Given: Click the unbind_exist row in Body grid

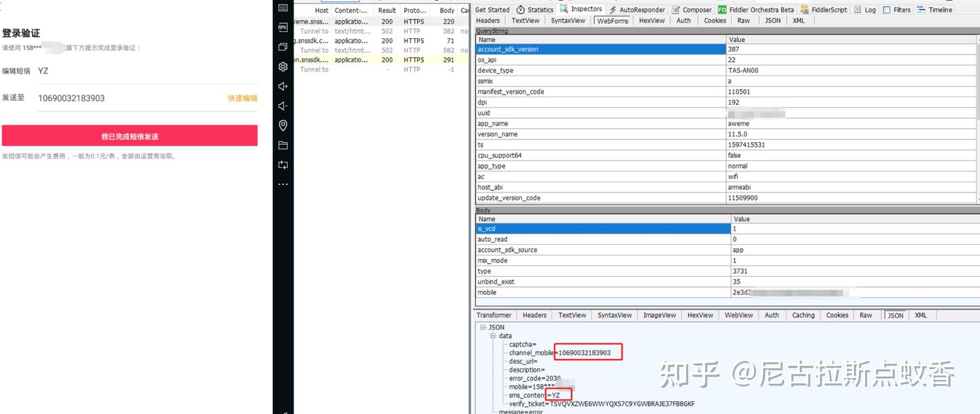Looking at the screenshot, I should [728, 281].
